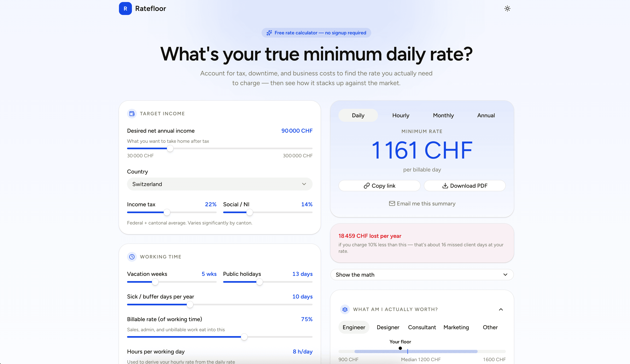Switch to the Daily rate tab
Image resolution: width=630 pixels, height=364 pixels.
click(x=358, y=115)
